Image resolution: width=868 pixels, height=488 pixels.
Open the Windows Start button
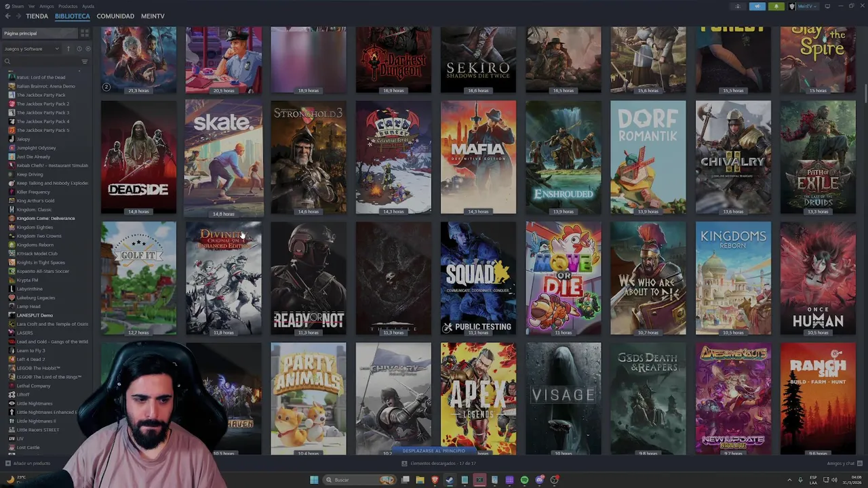pos(314,480)
